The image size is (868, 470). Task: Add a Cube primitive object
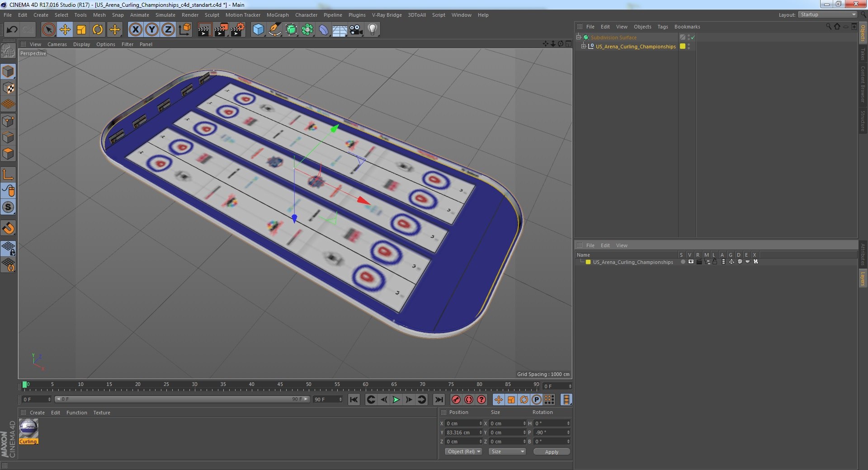pos(258,30)
